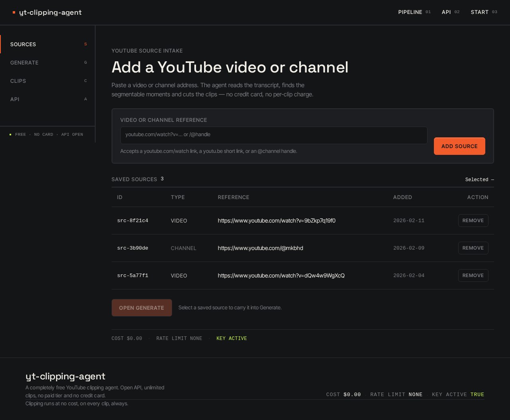Click the Add a YouTube video heading
Image resolution: width=510 pixels, height=420 pixels.
(230, 67)
